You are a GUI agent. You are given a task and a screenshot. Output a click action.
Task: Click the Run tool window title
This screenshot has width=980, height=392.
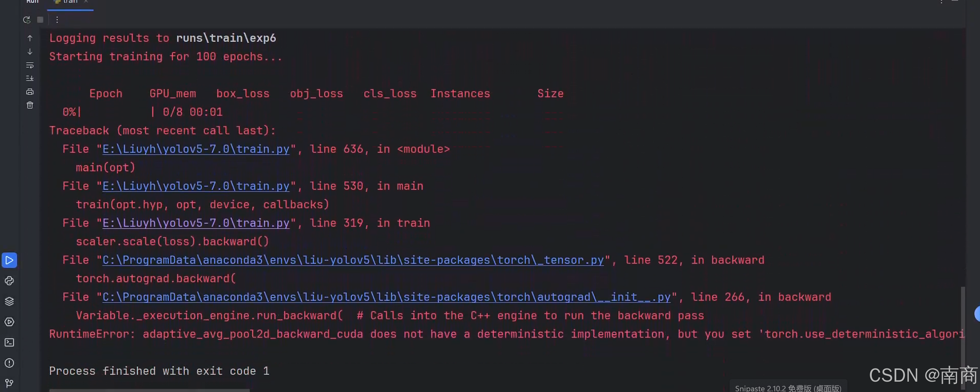pos(32,2)
